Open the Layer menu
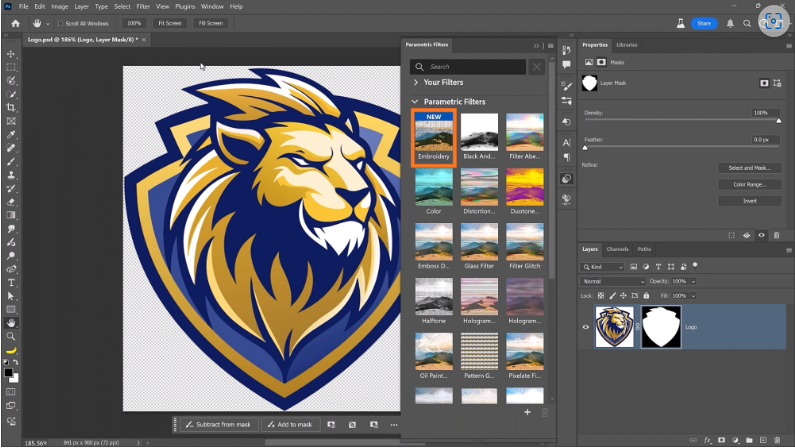The image size is (795, 448). (81, 7)
